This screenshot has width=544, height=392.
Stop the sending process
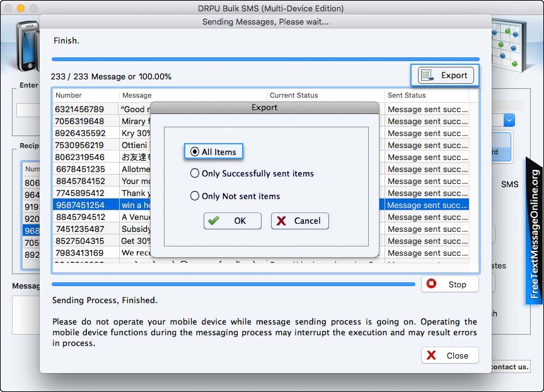point(450,284)
